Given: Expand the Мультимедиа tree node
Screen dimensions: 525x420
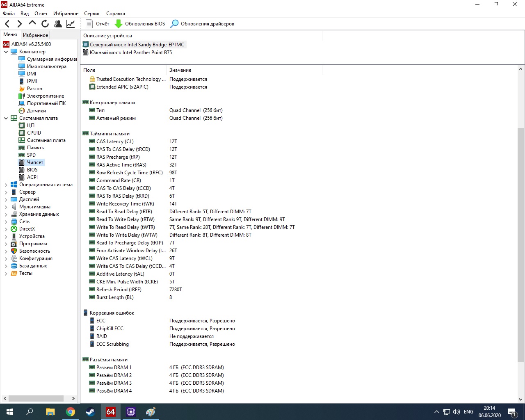Looking at the screenshot, I should 6,207.
